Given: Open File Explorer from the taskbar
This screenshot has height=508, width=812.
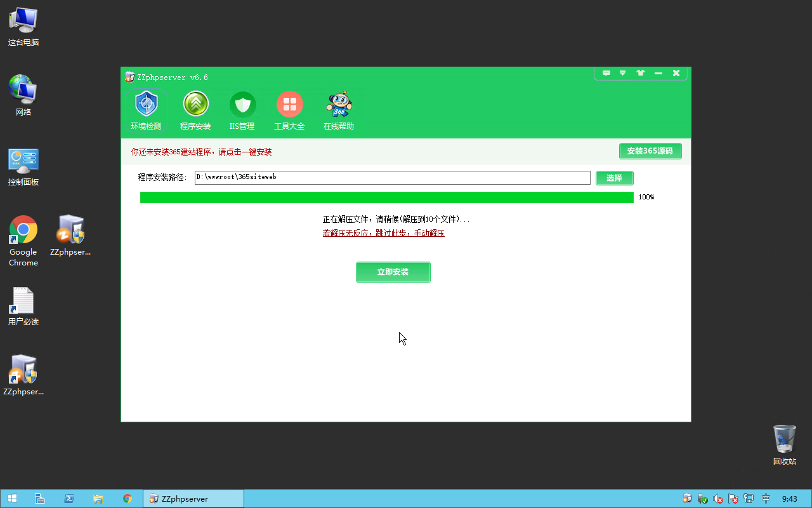Looking at the screenshot, I should point(98,498).
